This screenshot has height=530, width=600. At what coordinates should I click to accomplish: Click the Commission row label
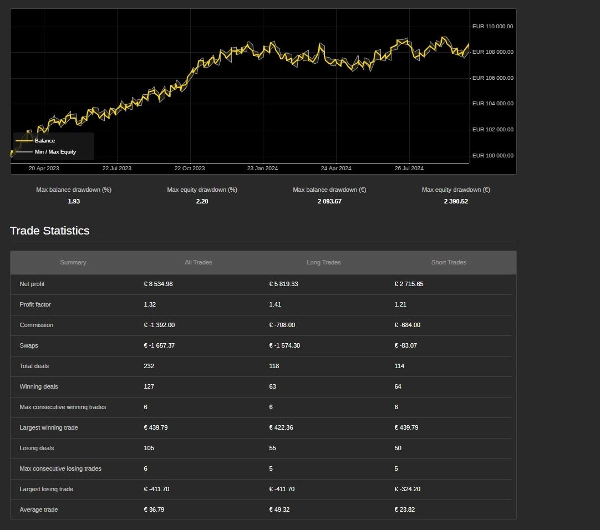36,325
